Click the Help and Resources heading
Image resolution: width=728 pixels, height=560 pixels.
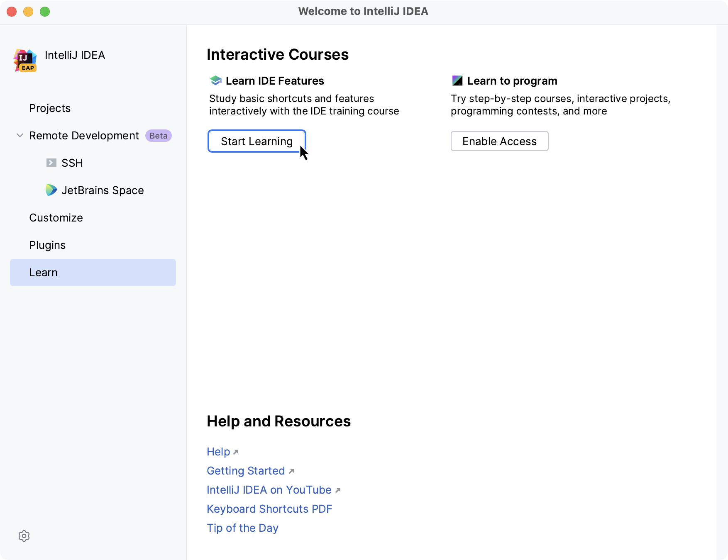[x=279, y=421]
